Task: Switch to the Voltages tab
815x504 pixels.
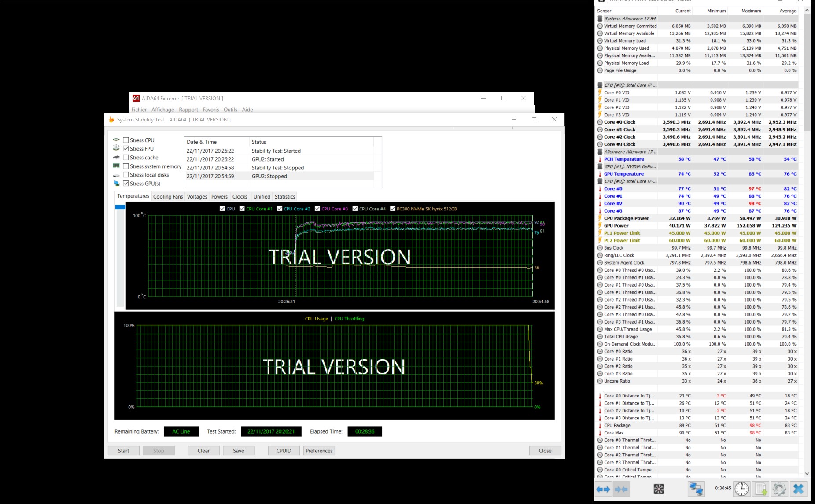Action: click(197, 197)
